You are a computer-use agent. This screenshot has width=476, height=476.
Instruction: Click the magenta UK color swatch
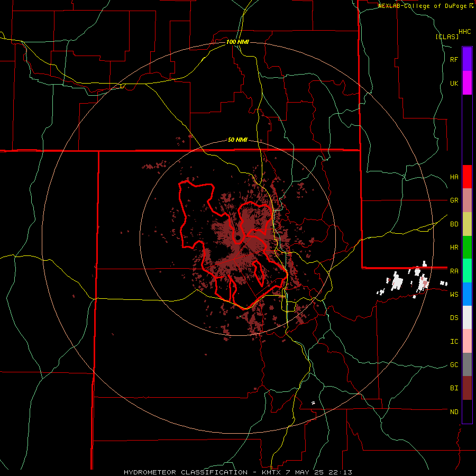pos(467,83)
